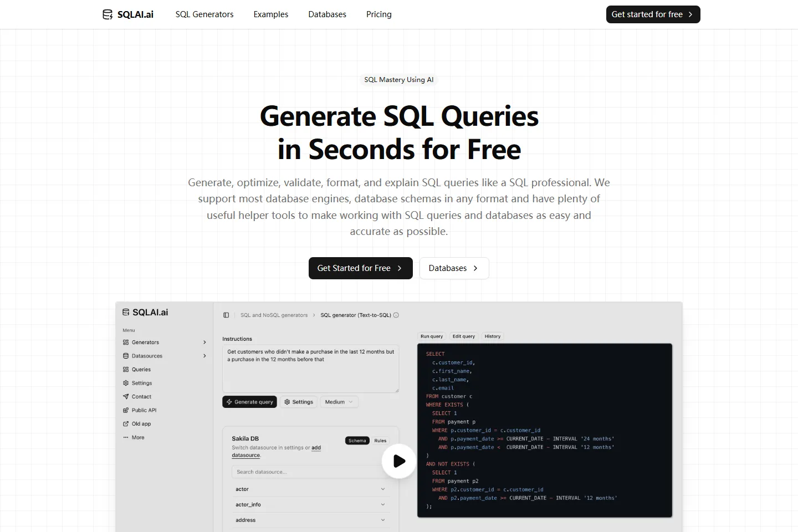Expand the actor_info table row
This screenshot has width=798, height=532.
(310, 505)
